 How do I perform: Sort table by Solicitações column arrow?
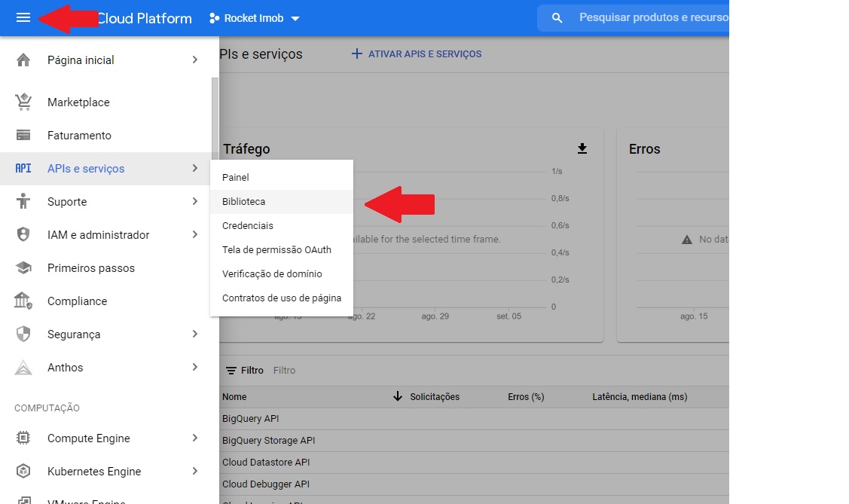tap(398, 397)
